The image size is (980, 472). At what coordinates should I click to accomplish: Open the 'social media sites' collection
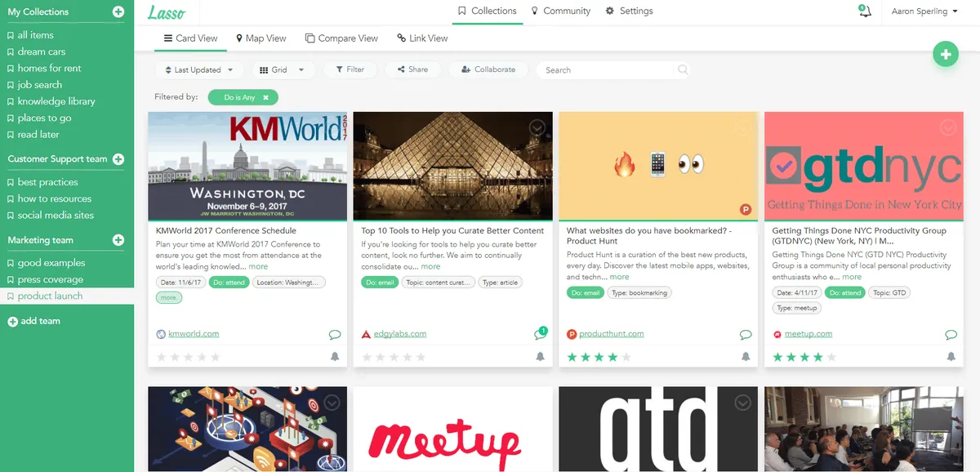click(x=56, y=216)
